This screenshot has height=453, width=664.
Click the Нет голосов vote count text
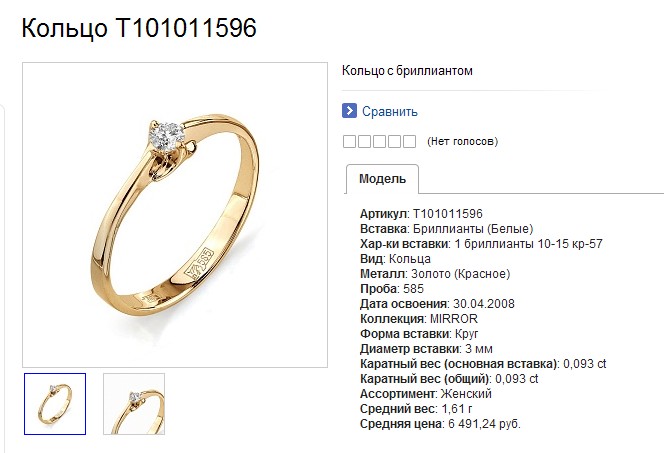click(462, 141)
